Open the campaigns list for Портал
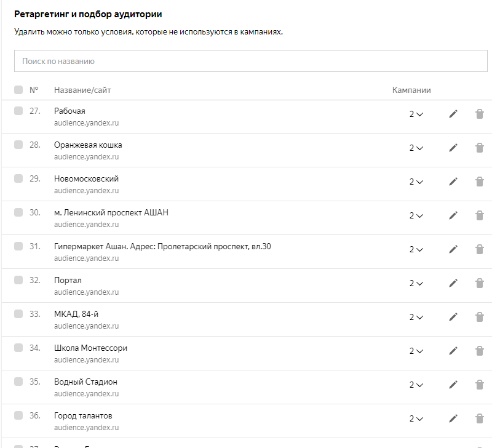This screenshot has width=492, height=448. coord(416,283)
